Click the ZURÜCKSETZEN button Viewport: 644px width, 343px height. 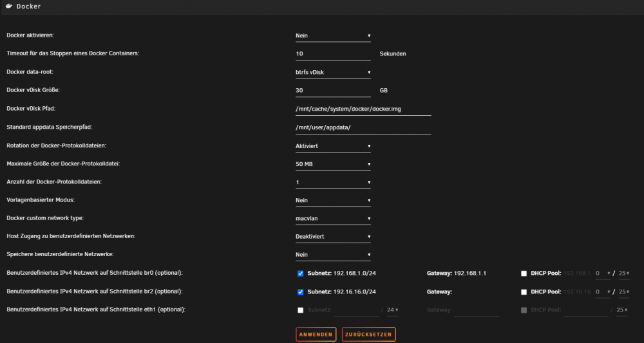pyautogui.click(x=368, y=335)
